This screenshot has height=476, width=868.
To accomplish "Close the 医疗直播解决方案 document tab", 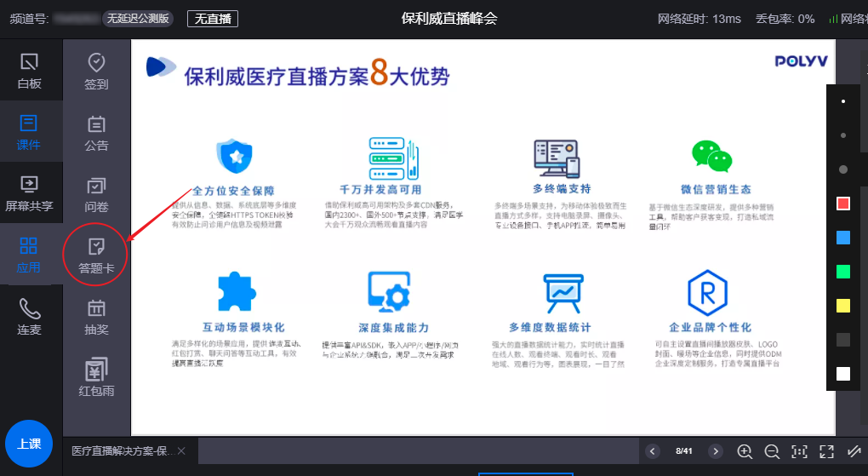I will (180, 450).
